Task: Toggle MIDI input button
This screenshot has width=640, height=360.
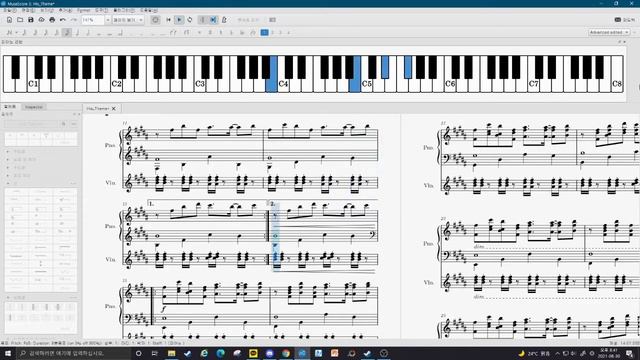Action: [155, 20]
